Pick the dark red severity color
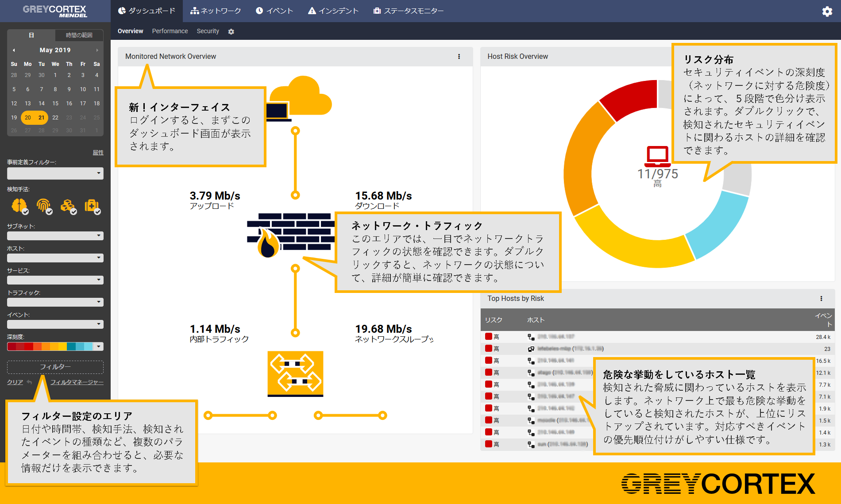Image resolution: width=841 pixels, height=504 pixels. [12, 346]
